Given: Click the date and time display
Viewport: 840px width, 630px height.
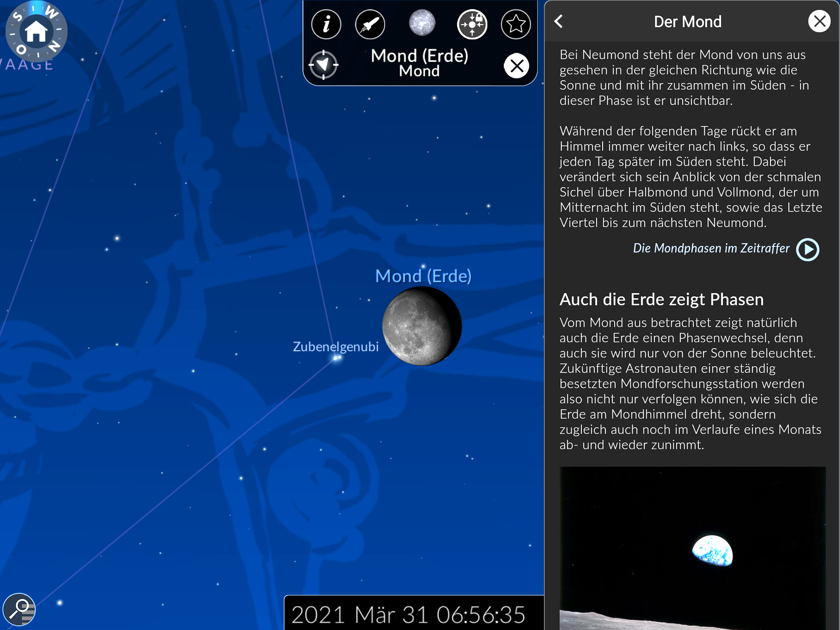Looking at the screenshot, I should coord(408,614).
